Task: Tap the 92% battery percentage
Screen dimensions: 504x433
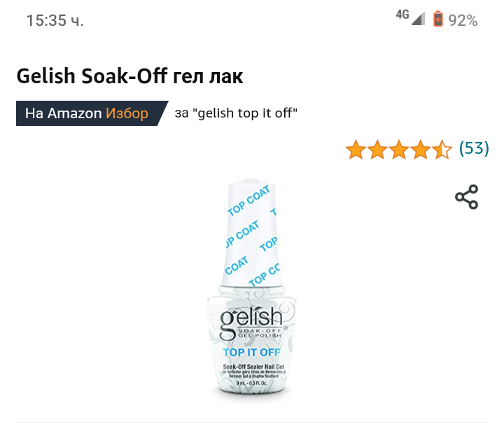Action: coord(463,20)
